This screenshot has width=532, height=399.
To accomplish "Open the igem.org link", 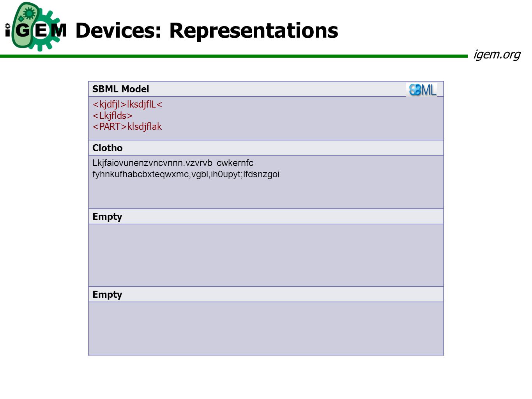I will pos(497,54).
